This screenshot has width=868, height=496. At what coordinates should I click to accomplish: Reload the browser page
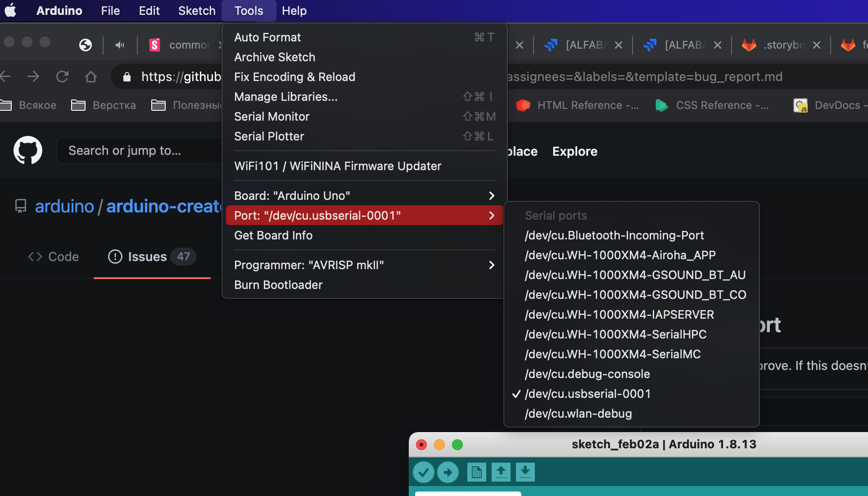[62, 77]
